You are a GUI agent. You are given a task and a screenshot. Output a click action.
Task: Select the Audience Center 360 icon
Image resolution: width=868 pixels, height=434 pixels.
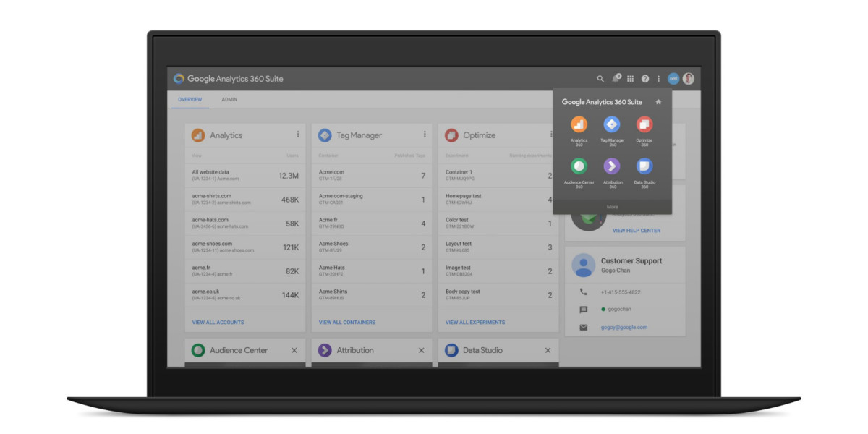pos(579,167)
